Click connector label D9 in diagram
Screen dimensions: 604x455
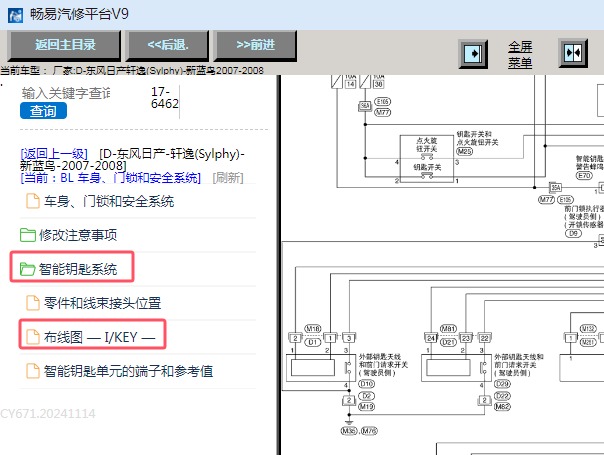coord(573,233)
